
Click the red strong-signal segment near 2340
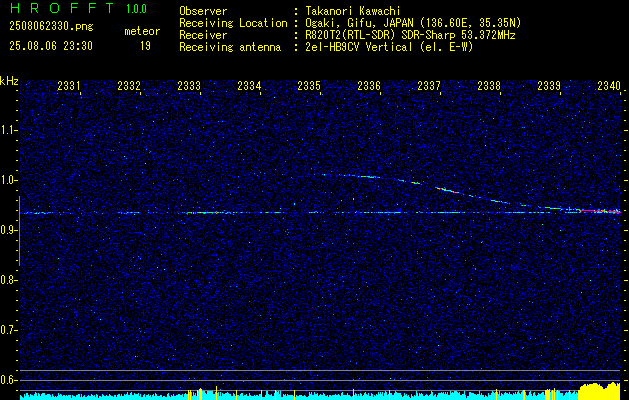600,211
